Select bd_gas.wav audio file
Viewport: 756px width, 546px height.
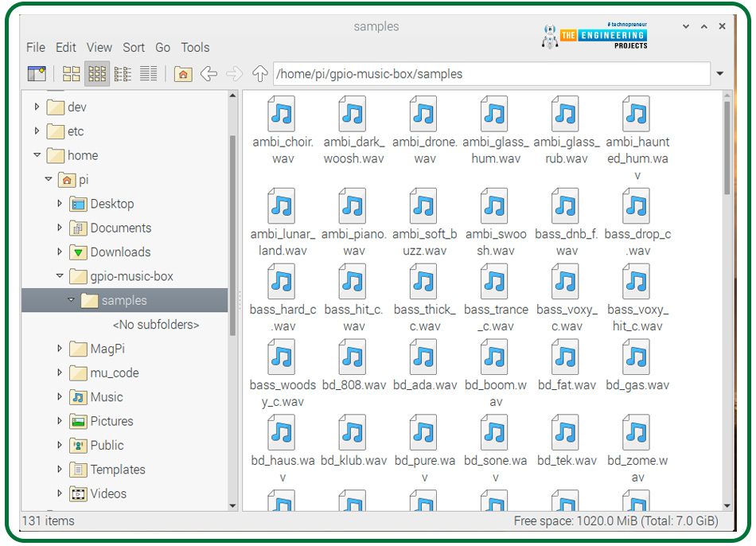[x=637, y=365]
